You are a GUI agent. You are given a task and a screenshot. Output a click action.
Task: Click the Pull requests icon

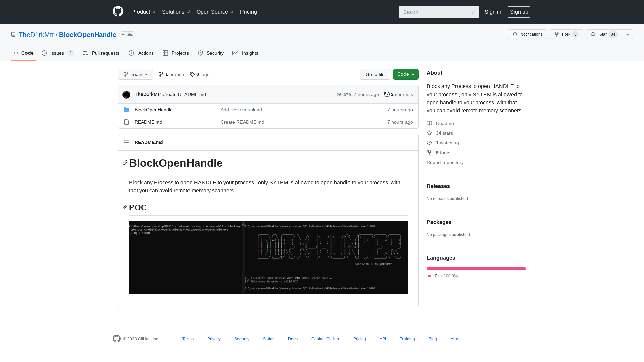tap(86, 53)
